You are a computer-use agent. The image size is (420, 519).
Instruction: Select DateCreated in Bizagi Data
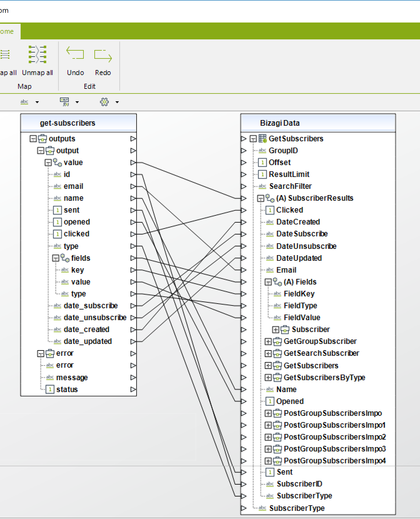coord(298,222)
